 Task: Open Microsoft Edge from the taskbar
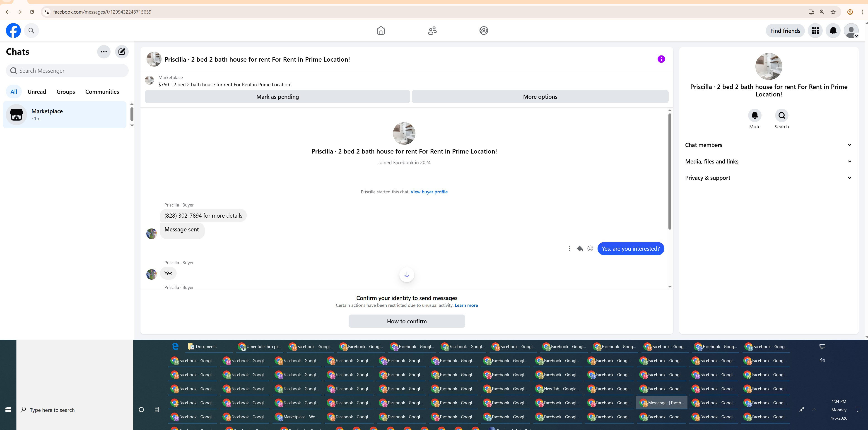(x=175, y=346)
